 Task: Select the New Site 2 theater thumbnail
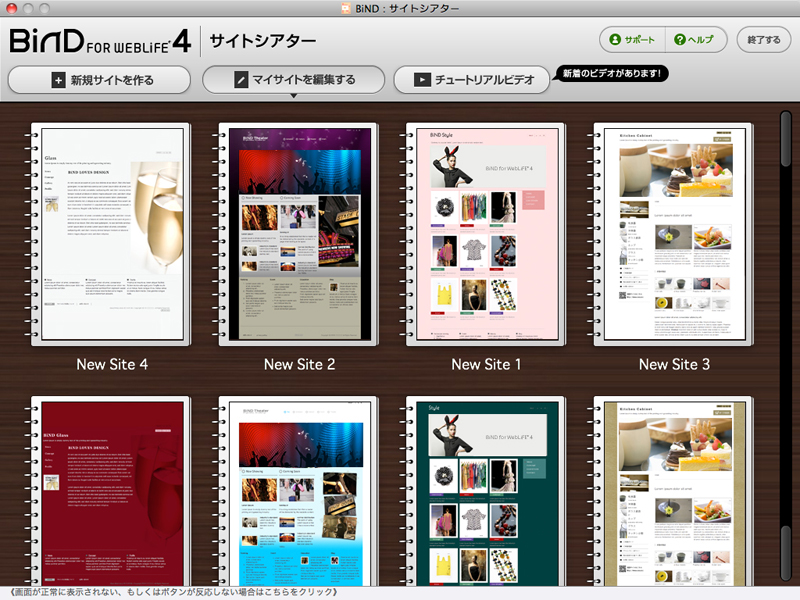click(x=299, y=234)
